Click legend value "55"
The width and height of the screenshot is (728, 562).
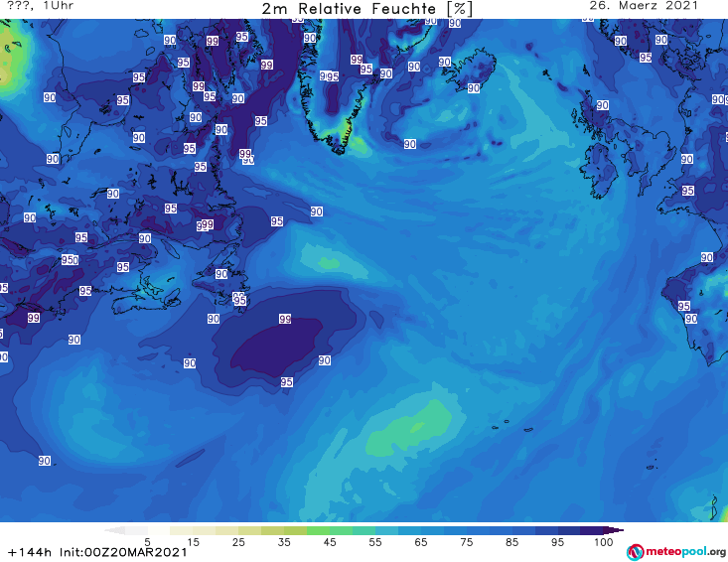tap(375, 541)
